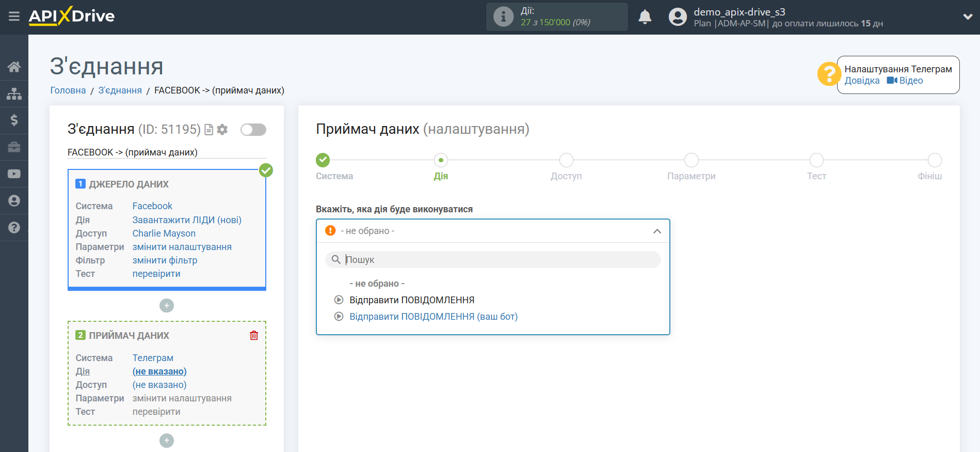Click the demo_apix-drive_s3 username

740,12
